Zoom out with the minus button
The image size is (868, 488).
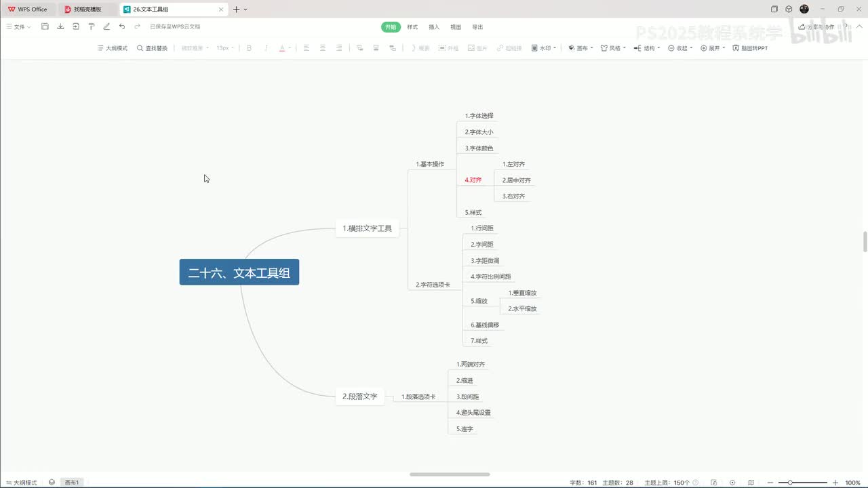point(772,483)
